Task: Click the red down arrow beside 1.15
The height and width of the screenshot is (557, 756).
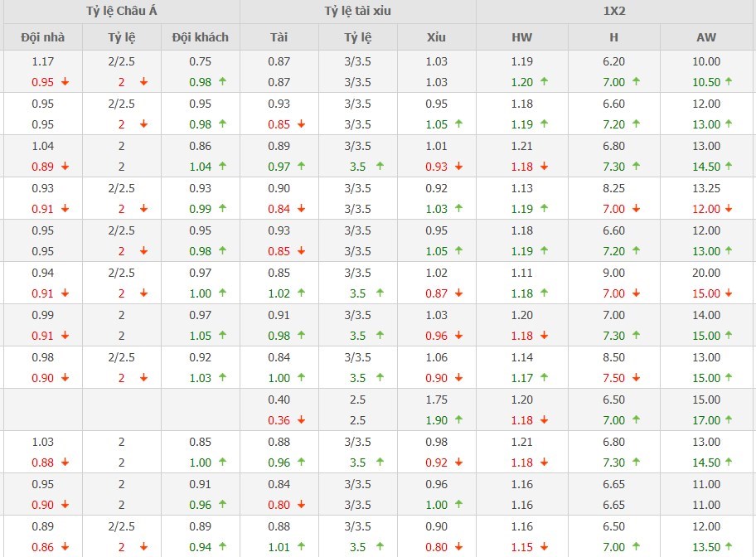Action: coord(545,546)
